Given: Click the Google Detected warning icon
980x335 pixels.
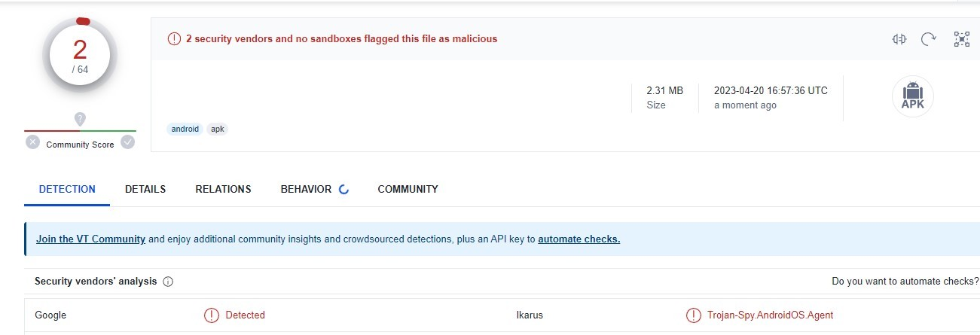Looking at the screenshot, I should (212, 315).
